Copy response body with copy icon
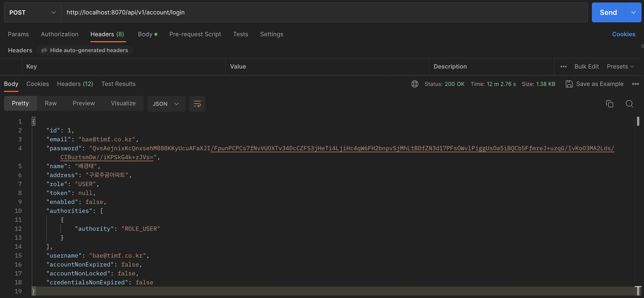This screenshot has height=298, width=644. [609, 104]
